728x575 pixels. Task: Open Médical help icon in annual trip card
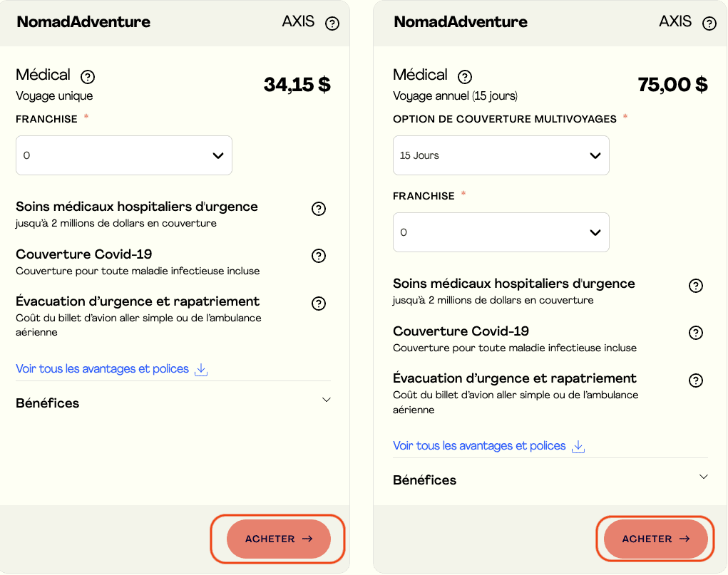(465, 76)
